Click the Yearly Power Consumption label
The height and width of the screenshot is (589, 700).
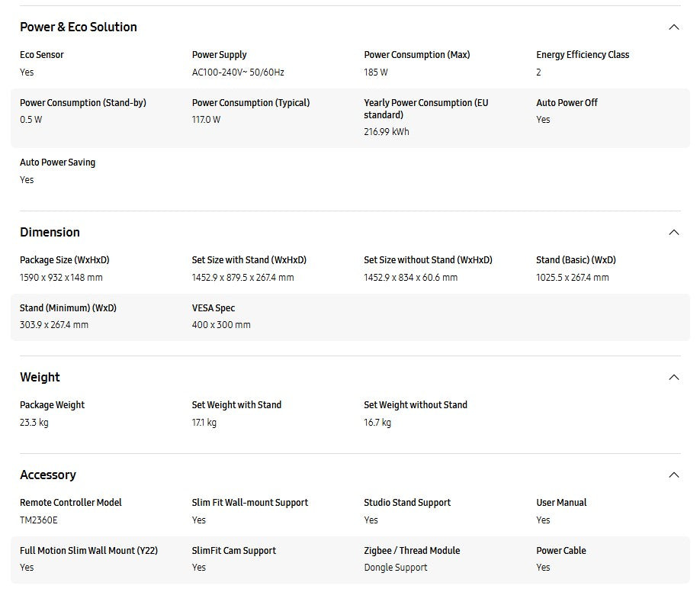coord(425,108)
